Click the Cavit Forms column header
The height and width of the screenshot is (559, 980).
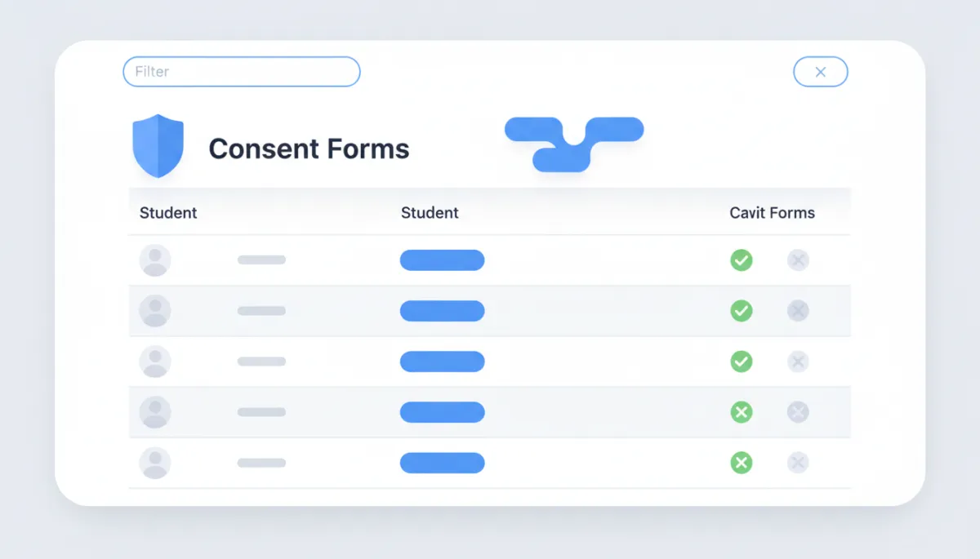click(772, 213)
